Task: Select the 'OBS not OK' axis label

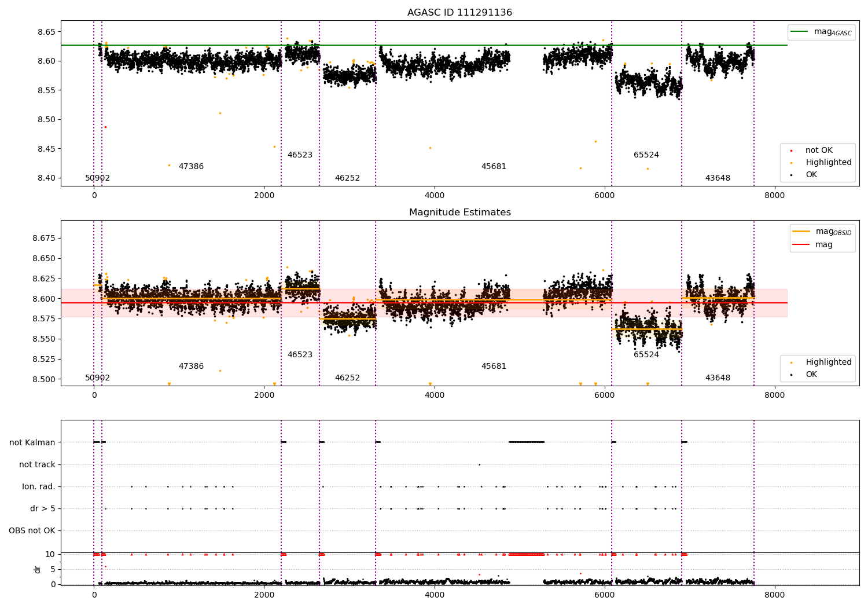Action: pos(32,530)
